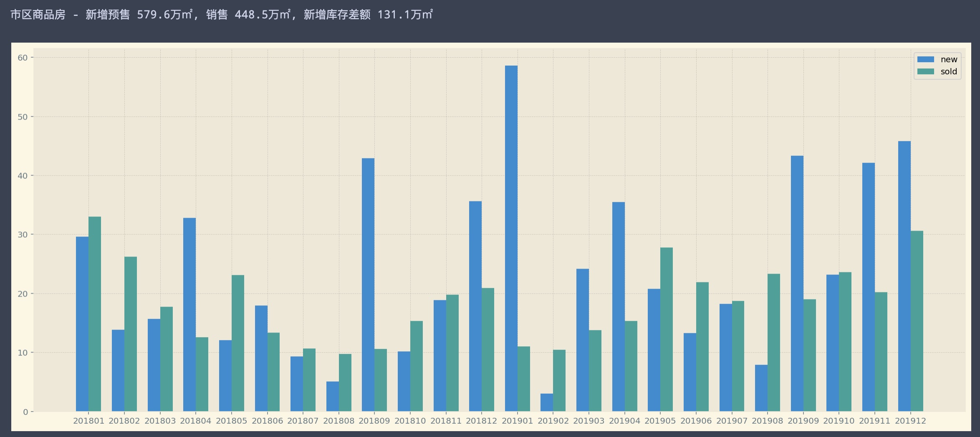Click the 'sold' legend label text
980x437 pixels.
pyautogui.click(x=948, y=71)
